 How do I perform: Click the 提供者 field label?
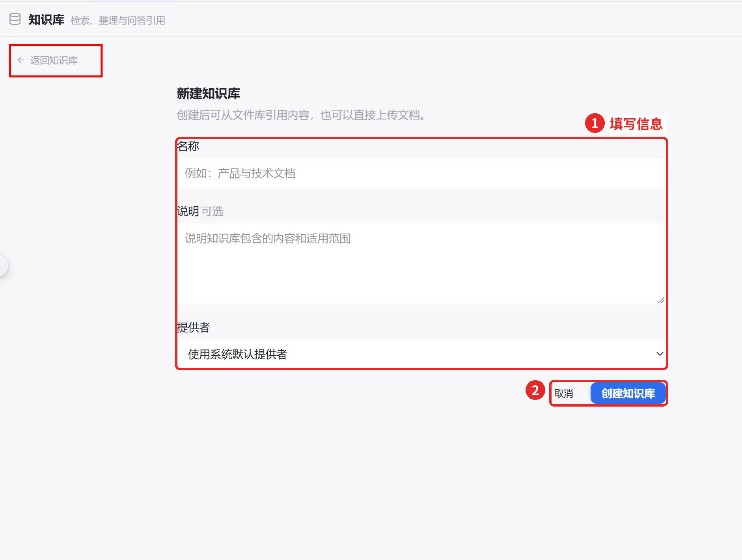pyautogui.click(x=193, y=327)
